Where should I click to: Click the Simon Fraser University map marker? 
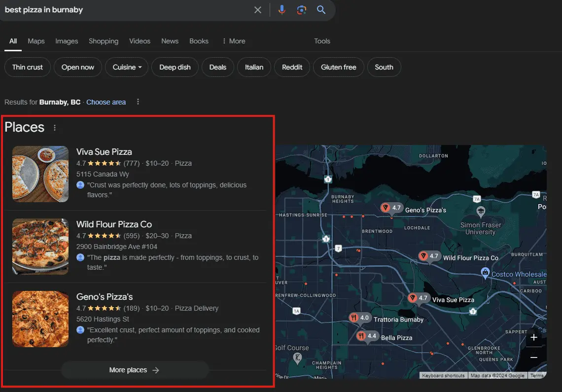tap(481, 212)
